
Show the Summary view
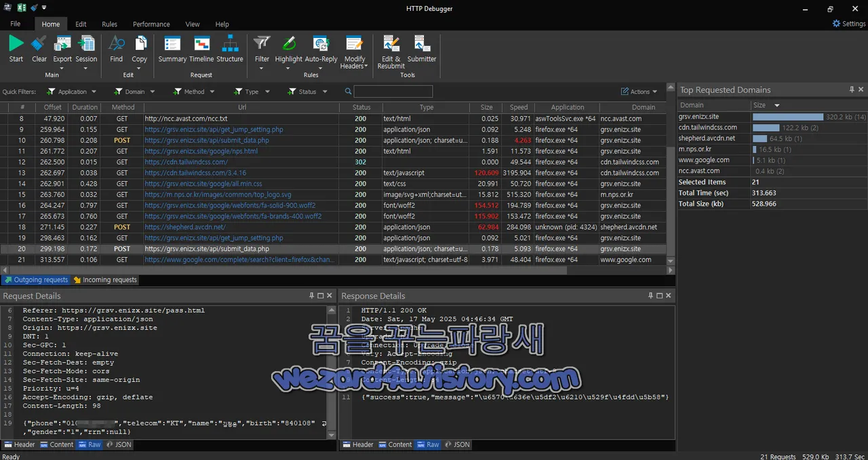(172, 50)
